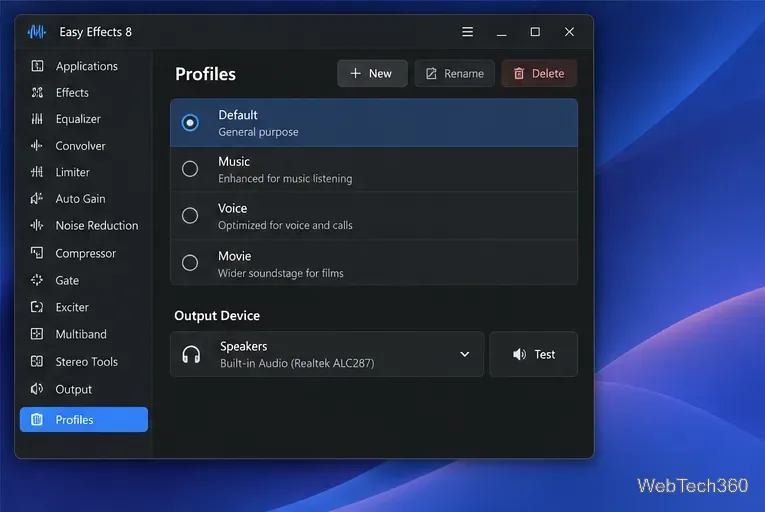Switch to the Effects sidebar item
This screenshot has width=765, height=512.
click(84, 92)
